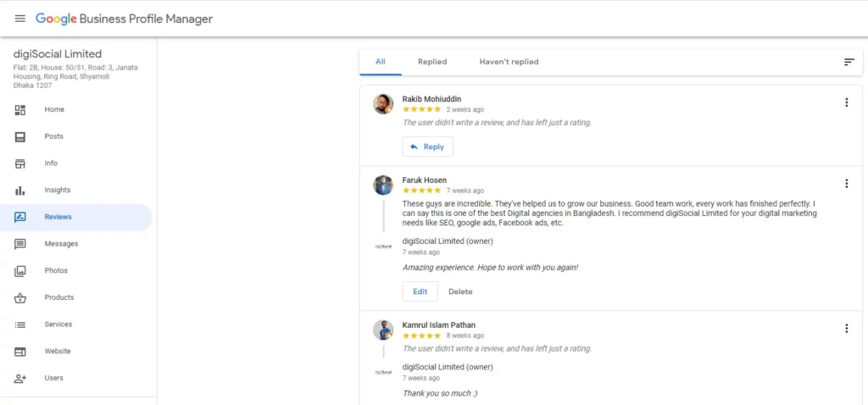This screenshot has height=405, width=868.
Task: Open the sort reviews filter icon
Action: click(849, 62)
